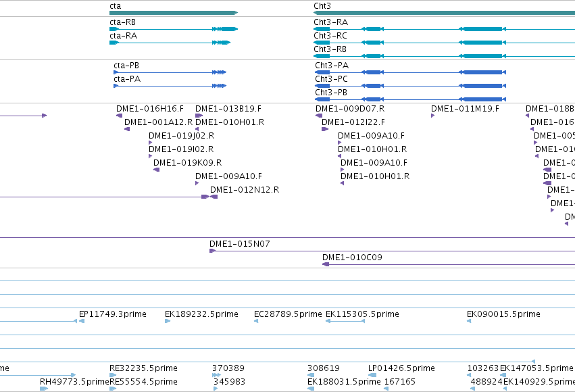This screenshot has height=392, width=575.
Task: Select the EK115305.5prime EST label
Action: (x=362, y=315)
